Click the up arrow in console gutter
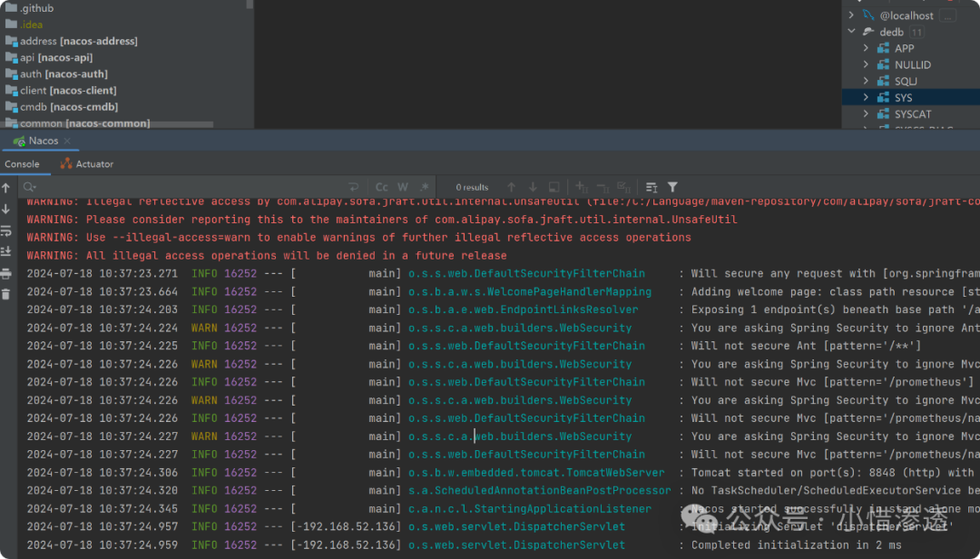 click(6, 188)
